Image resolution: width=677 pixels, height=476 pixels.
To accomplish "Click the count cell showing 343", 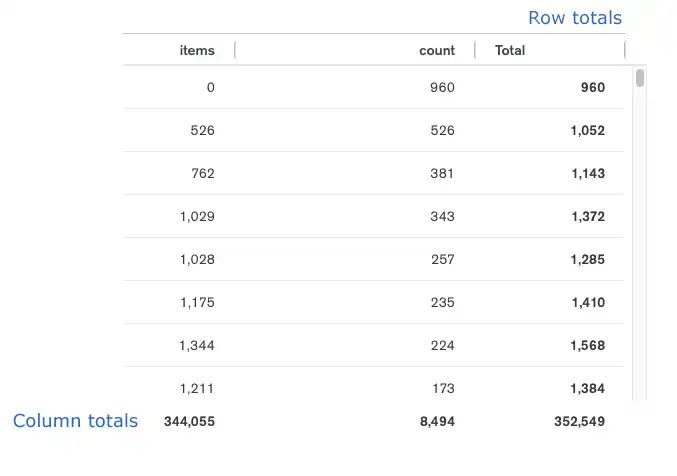I will (442, 216).
